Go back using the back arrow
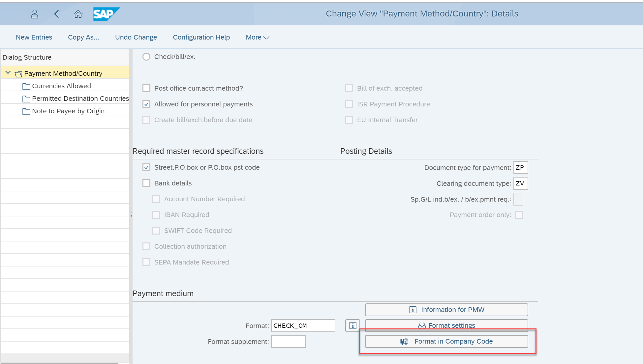Screen dimensions: 643x364 [56, 14]
